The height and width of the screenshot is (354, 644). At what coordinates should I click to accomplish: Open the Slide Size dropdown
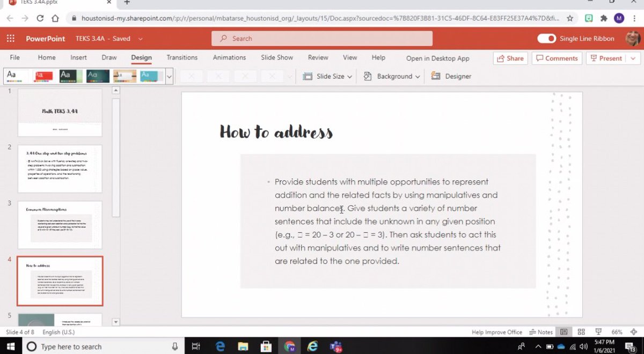tap(327, 76)
